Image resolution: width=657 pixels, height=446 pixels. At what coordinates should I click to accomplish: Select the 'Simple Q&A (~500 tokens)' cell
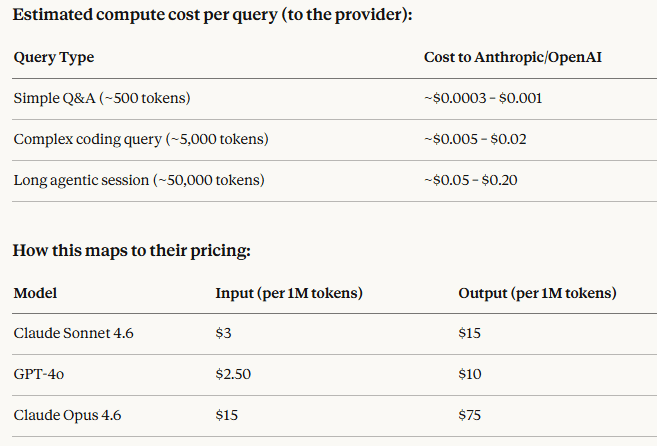102,99
